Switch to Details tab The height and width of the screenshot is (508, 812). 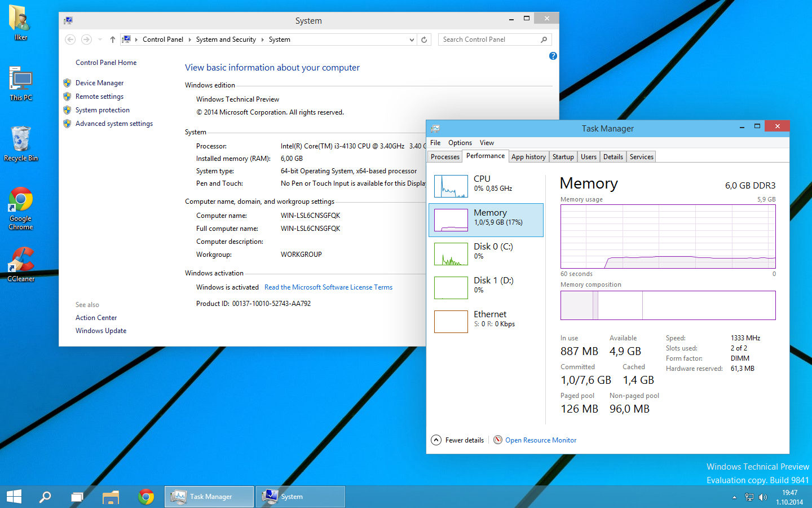coord(613,157)
